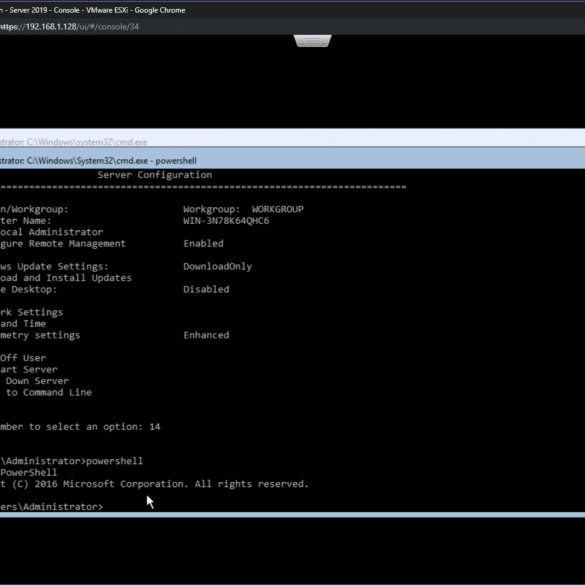Click the DownloadOnly update setting value

point(218,266)
